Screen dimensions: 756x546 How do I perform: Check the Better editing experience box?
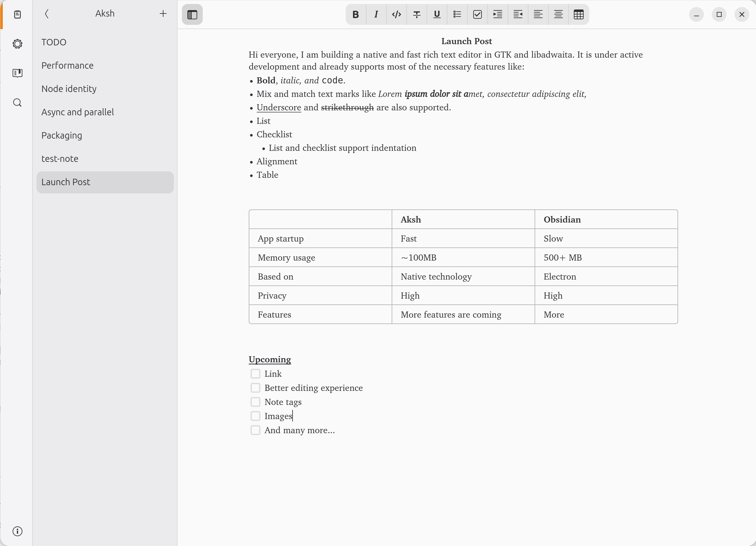point(255,388)
